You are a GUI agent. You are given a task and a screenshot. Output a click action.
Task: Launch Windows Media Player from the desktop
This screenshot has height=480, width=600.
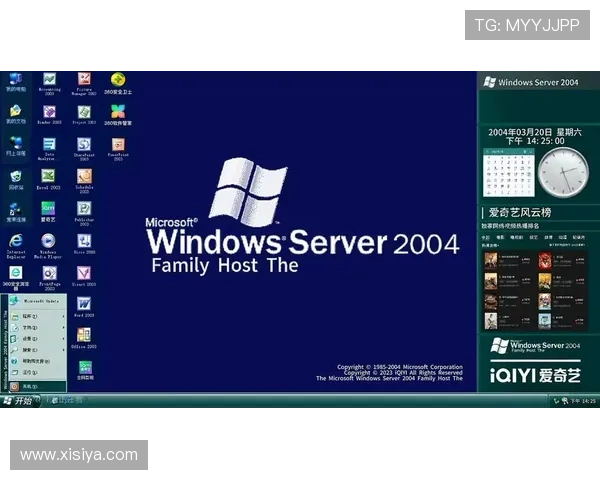tap(48, 246)
